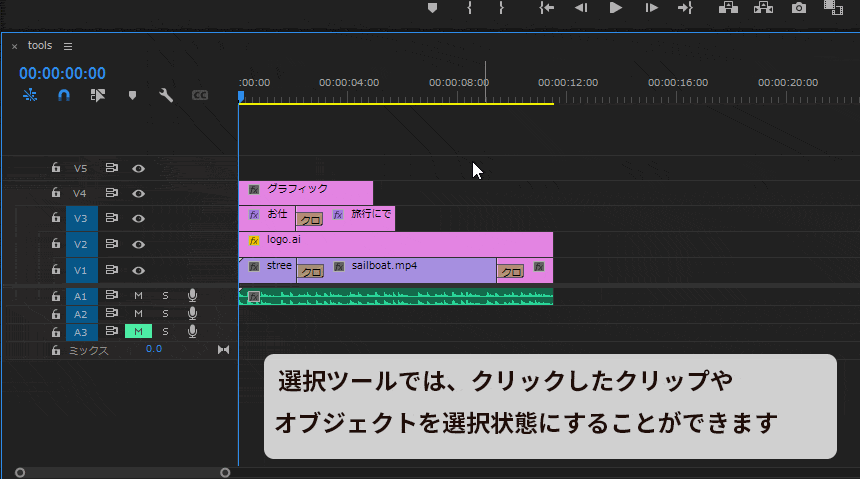
Task: Untarget the V1 track
Action: pyautogui.click(x=82, y=271)
